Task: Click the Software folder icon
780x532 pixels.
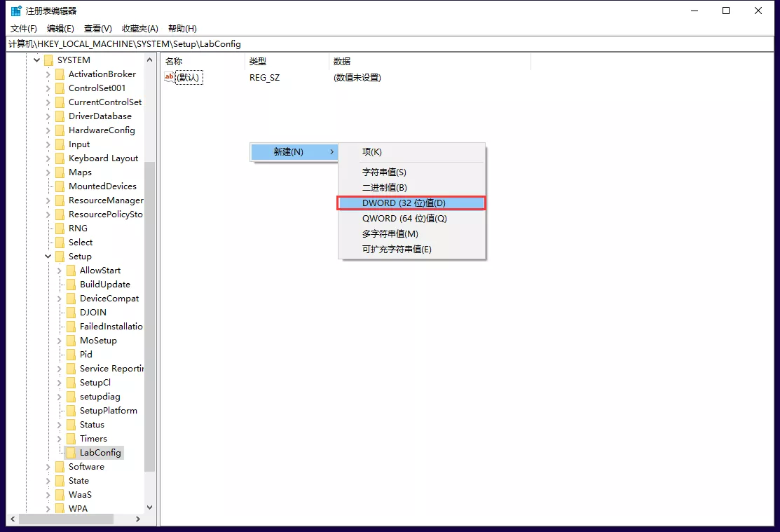Action: [60, 467]
